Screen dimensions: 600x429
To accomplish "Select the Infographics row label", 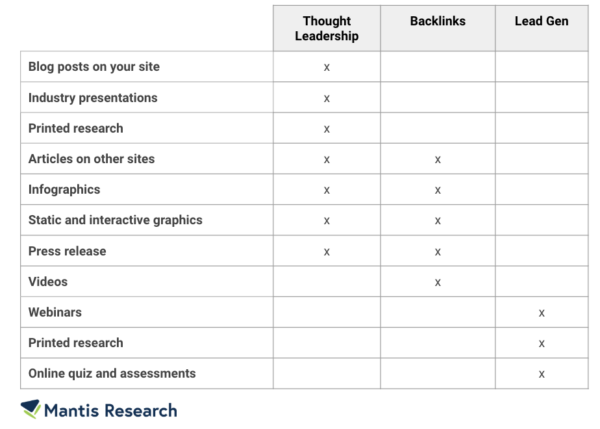I will point(64,189).
